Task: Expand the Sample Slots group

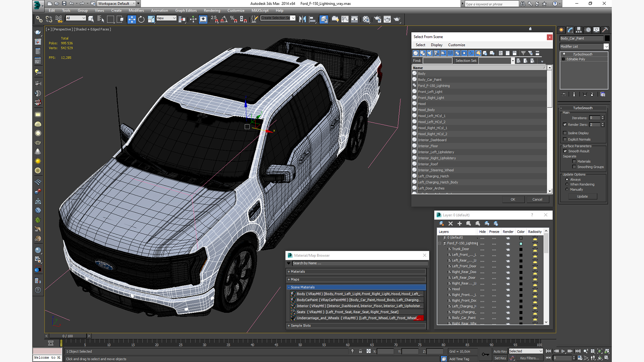Action: coord(356,325)
